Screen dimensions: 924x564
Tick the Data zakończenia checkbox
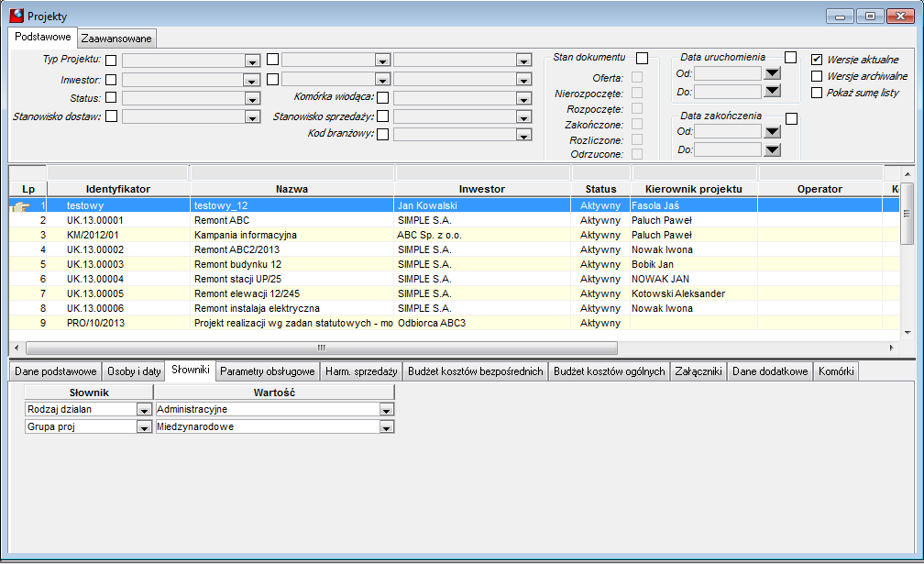click(791, 119)
